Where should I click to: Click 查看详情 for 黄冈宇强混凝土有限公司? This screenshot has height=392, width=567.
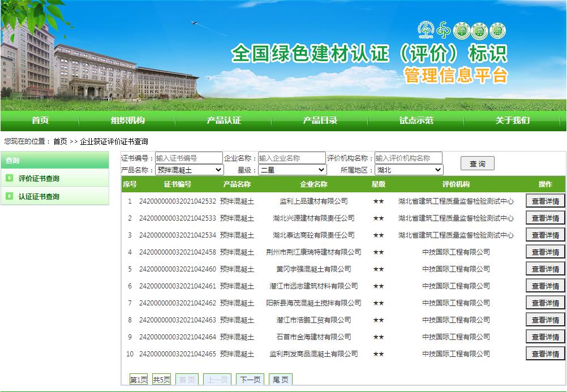(545, 269)
